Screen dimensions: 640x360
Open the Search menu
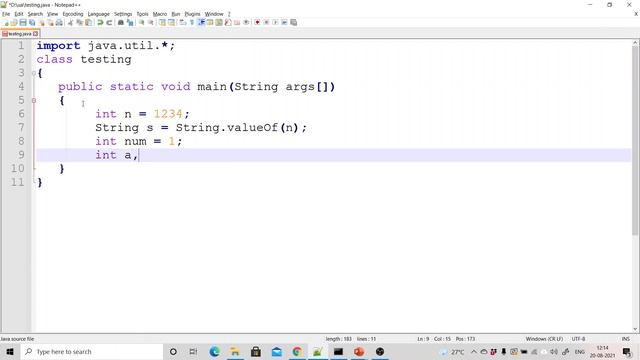coord(35,14)
